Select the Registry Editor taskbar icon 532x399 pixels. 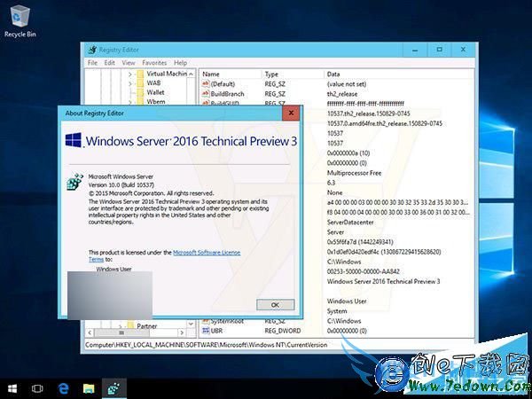(113, 389)
